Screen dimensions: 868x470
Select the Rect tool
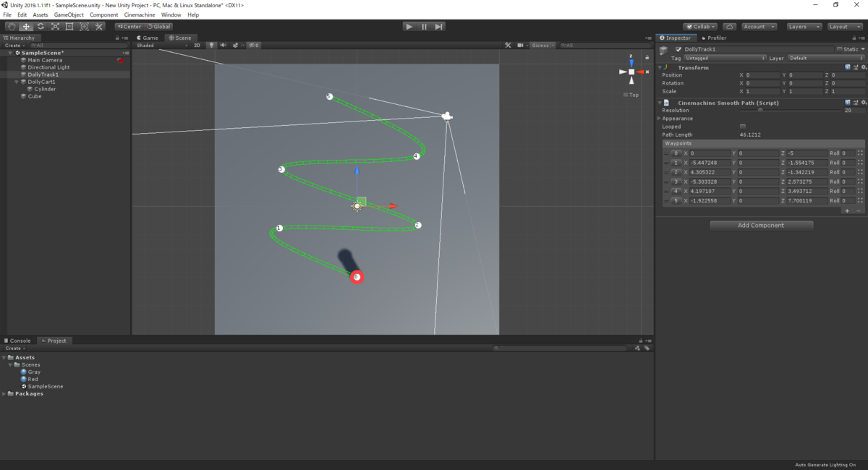pyautogui.click(x=69, y=27)
